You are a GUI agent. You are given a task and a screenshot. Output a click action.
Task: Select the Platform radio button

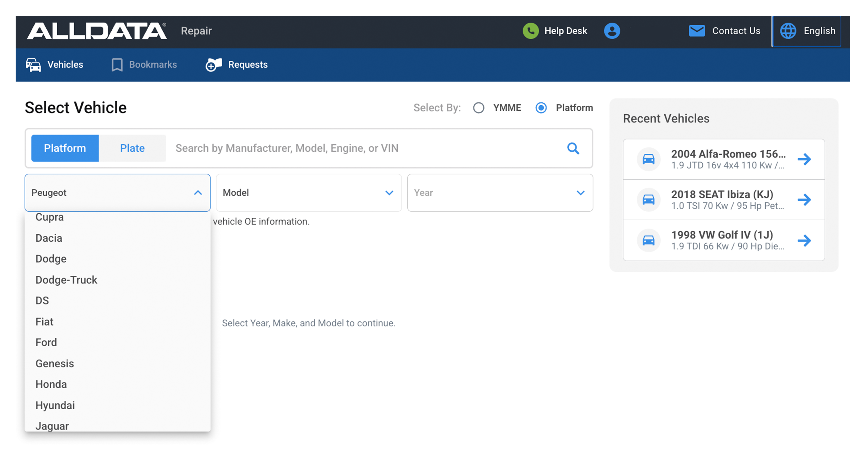click(x=541, y=108)
